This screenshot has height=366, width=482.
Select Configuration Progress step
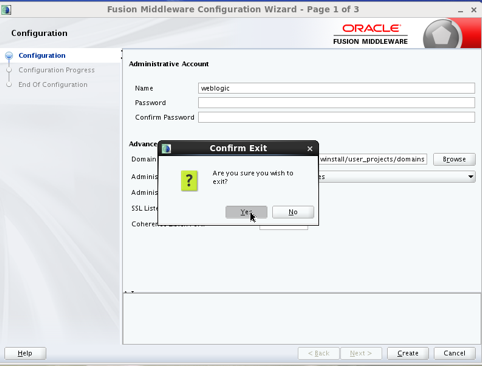pyautogui.click(x=56, y=70)
